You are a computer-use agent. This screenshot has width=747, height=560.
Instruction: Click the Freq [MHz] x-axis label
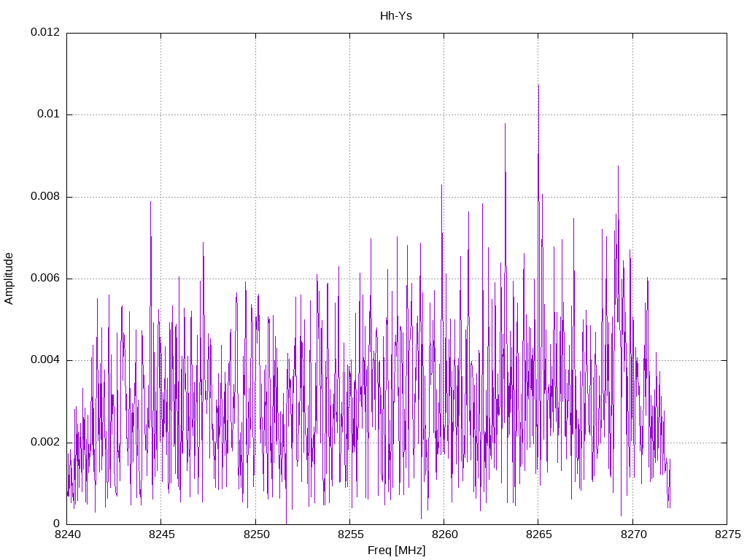396,551
